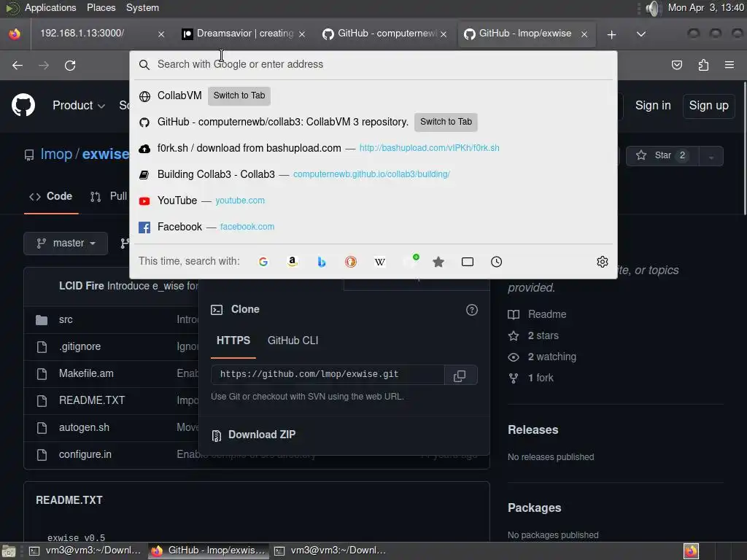Viewport: 747px width, 560px height.
Task: Copy the HTTPS clone URL
Action: pos(460,376)
